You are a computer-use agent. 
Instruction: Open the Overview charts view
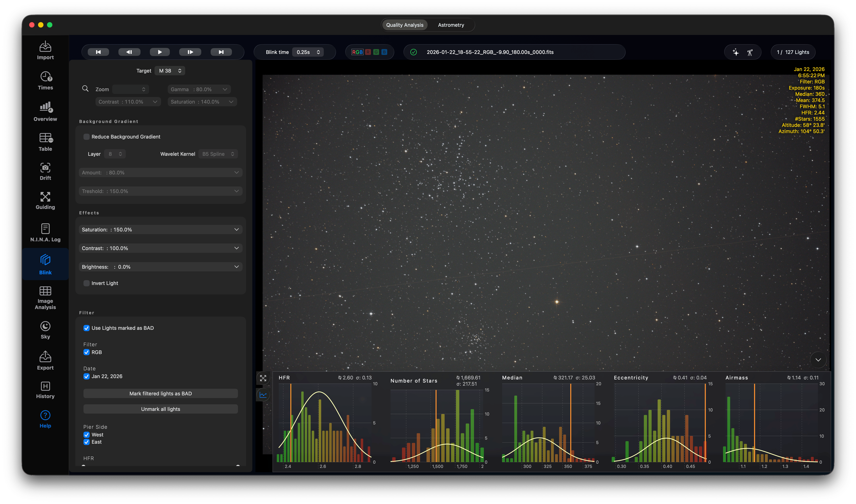(45, 112)
